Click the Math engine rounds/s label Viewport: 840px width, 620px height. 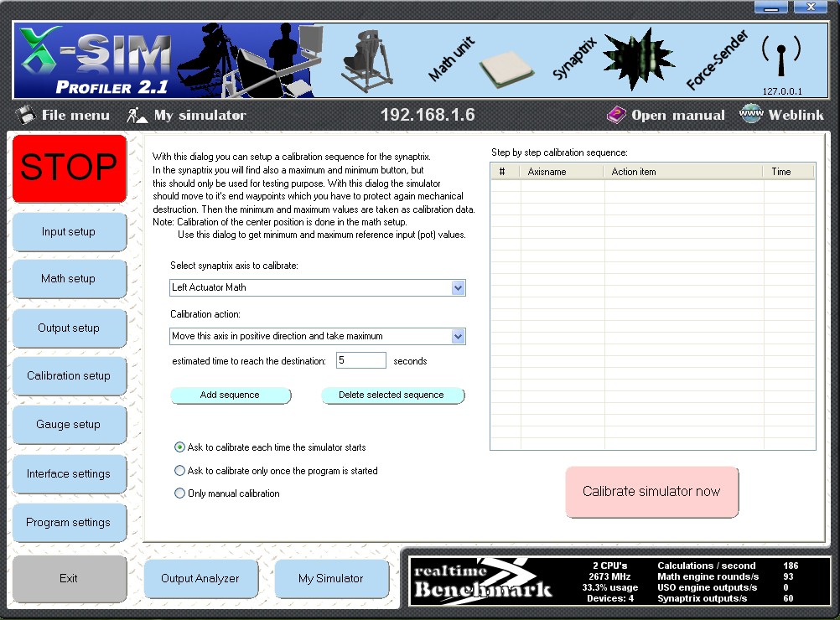(x=708, y=576)
